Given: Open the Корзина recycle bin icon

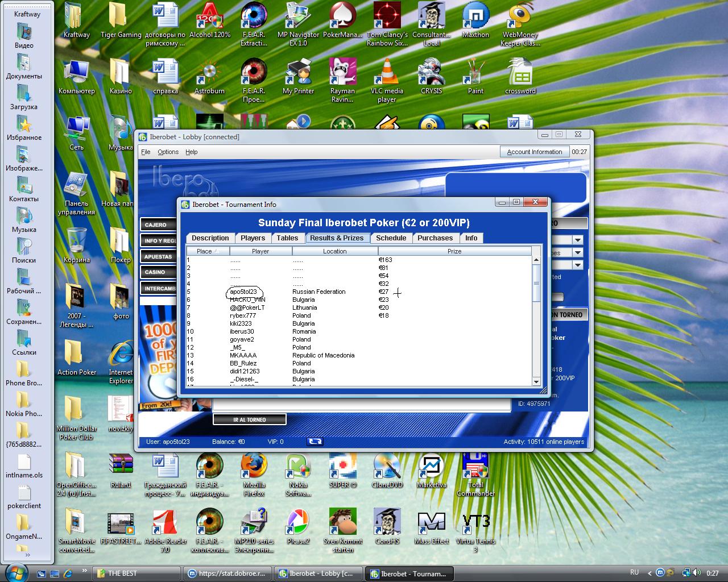Looking at the screenshot, I should click(77, 241).
